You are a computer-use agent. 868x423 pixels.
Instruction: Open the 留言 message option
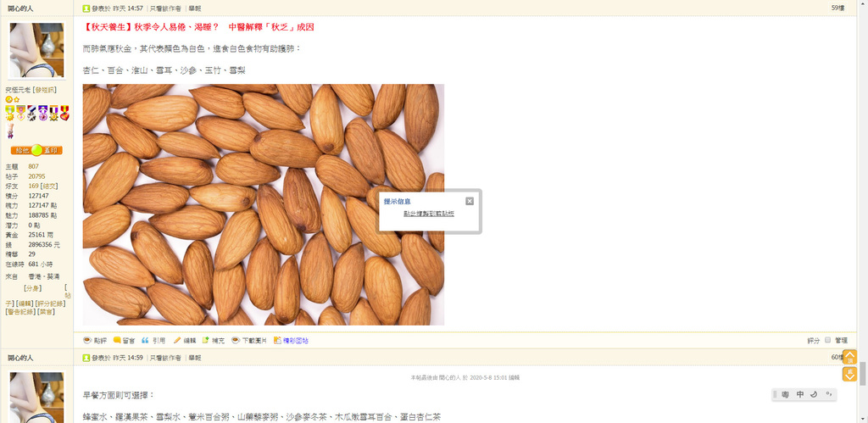click(x=124, y=341)
